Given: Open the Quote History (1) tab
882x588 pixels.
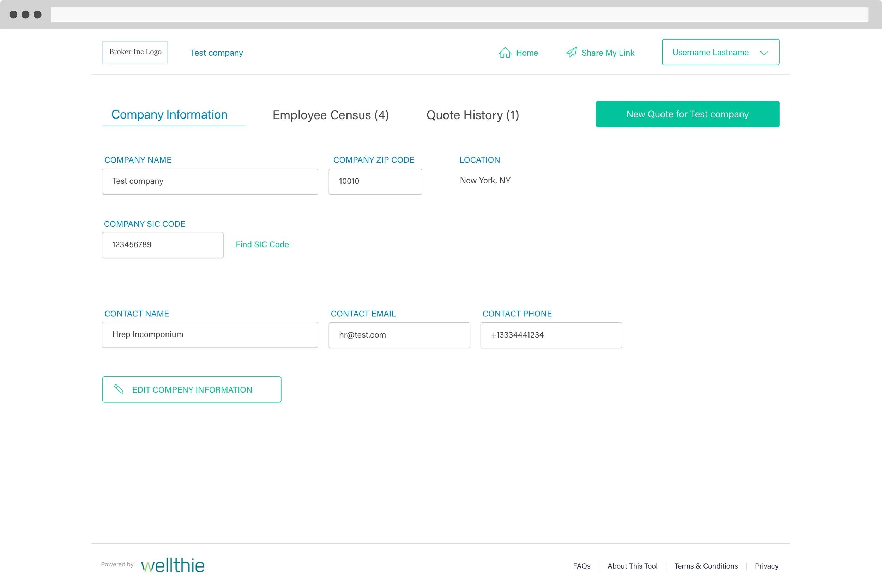Looking at the screenshot, I should pyautogui.click(x=472, y=115).
